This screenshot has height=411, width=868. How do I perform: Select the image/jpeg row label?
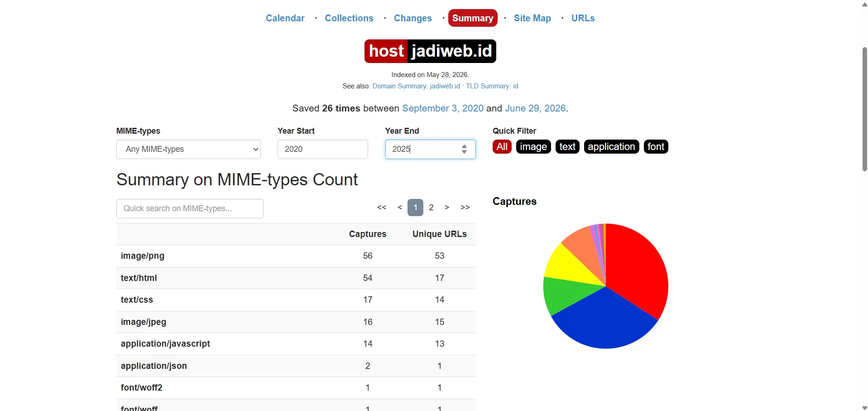pos(144,322)
